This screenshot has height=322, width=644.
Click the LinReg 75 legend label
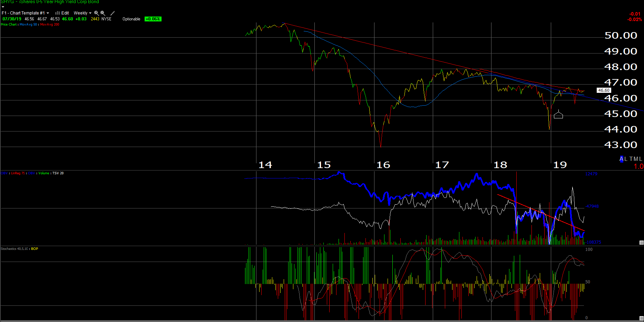click(x=18, y=173)
